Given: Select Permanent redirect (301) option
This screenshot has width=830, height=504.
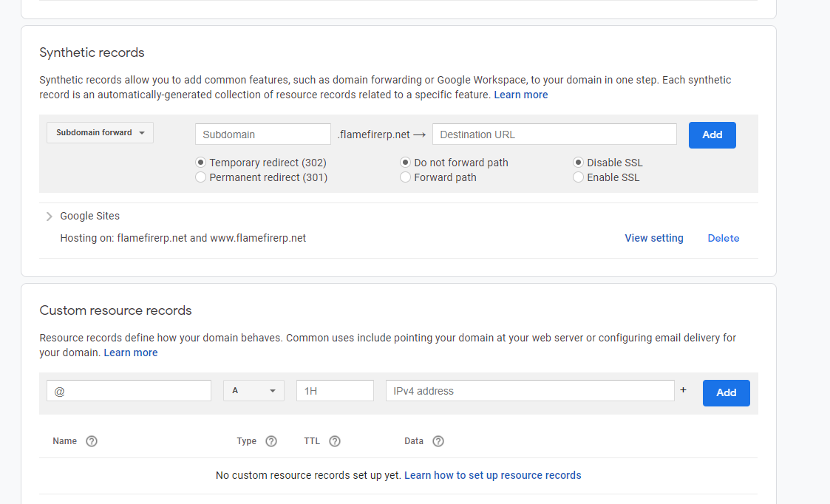Looking at the screenshot, I should click(201, 177).
